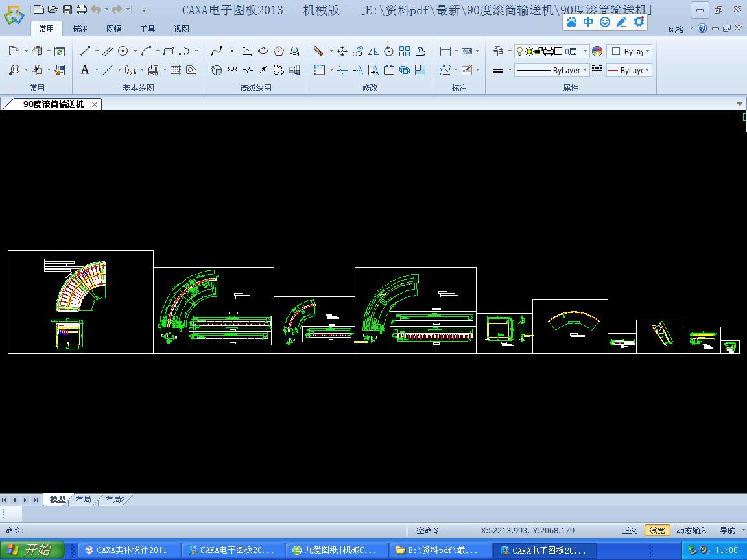Viewport: 747px width, 560px height.
Task: Click the Windows 开始 Start button
Action: point(32,550)
